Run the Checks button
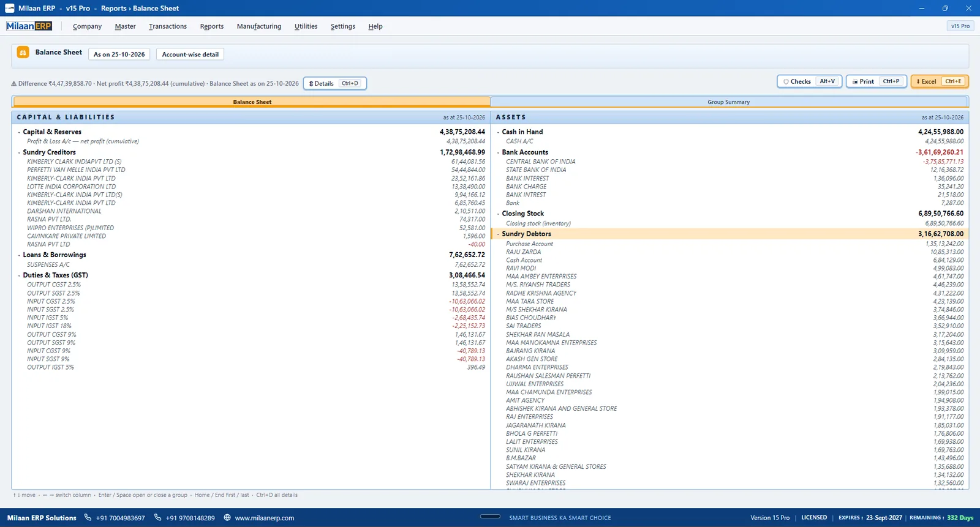The width and height of the screenshot is (980, 527). 809,81
